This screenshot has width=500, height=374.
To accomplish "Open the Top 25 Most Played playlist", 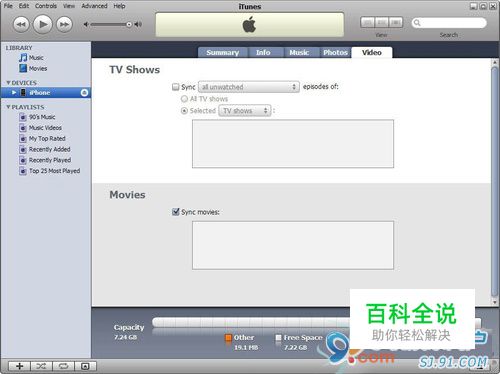I will 54,171.
